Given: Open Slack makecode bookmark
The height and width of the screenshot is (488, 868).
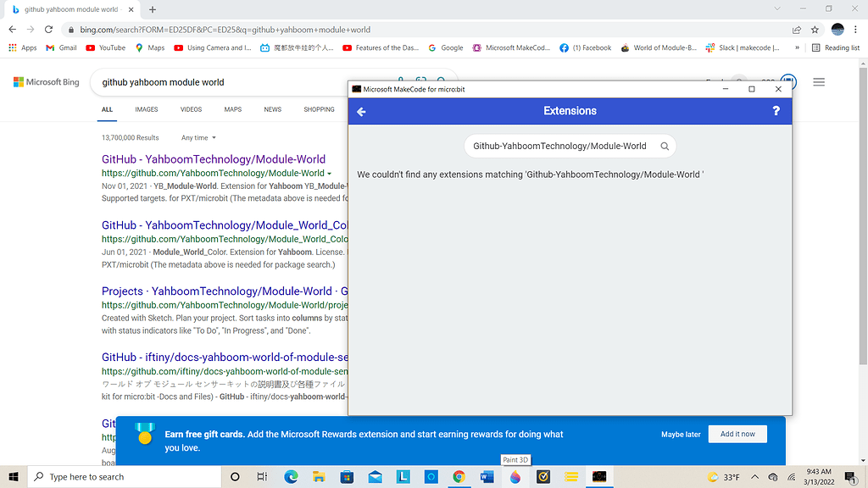Looking at the screenshot, I should tap(743, 48).
